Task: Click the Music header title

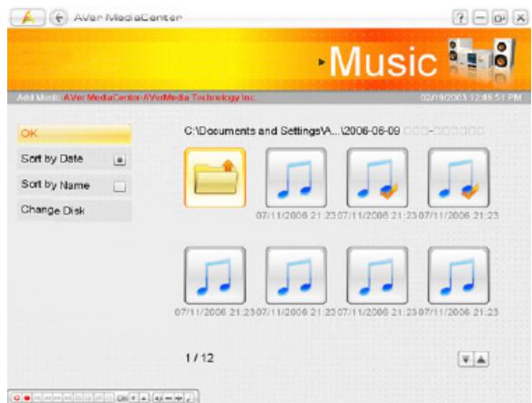Action: pyautogui.click(x=383, y=62)
